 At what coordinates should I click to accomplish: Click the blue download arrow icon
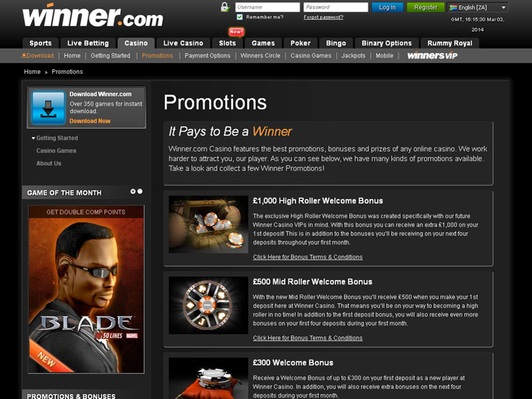48,108
